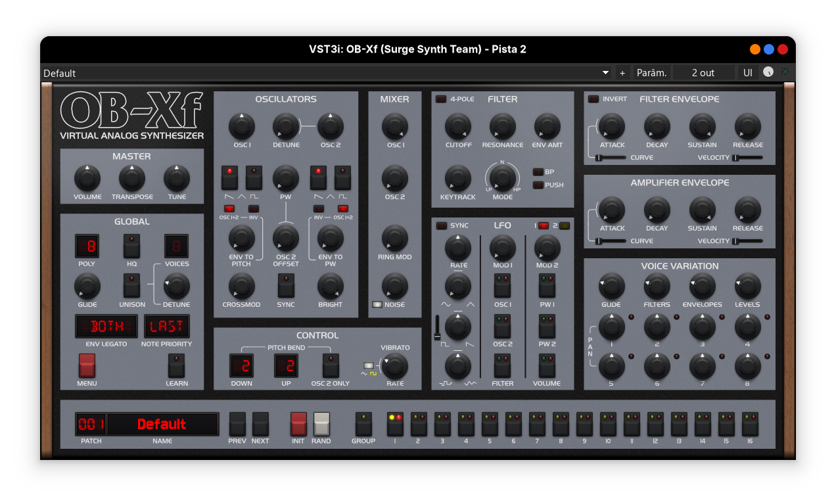Click the voice 1 Pan knob
836x504 pixels.
[x=611, y=326]
